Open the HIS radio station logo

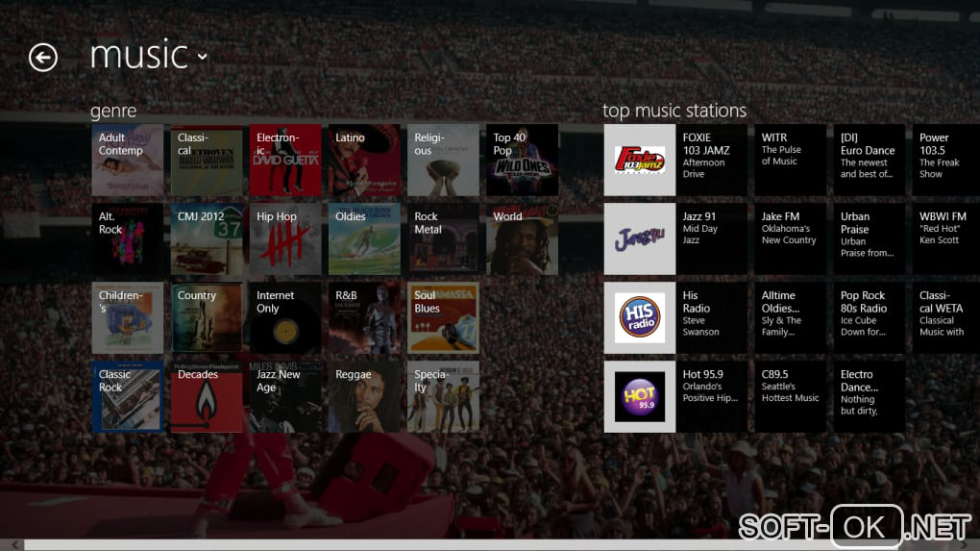pyautogui.click(x=639, y=317)
